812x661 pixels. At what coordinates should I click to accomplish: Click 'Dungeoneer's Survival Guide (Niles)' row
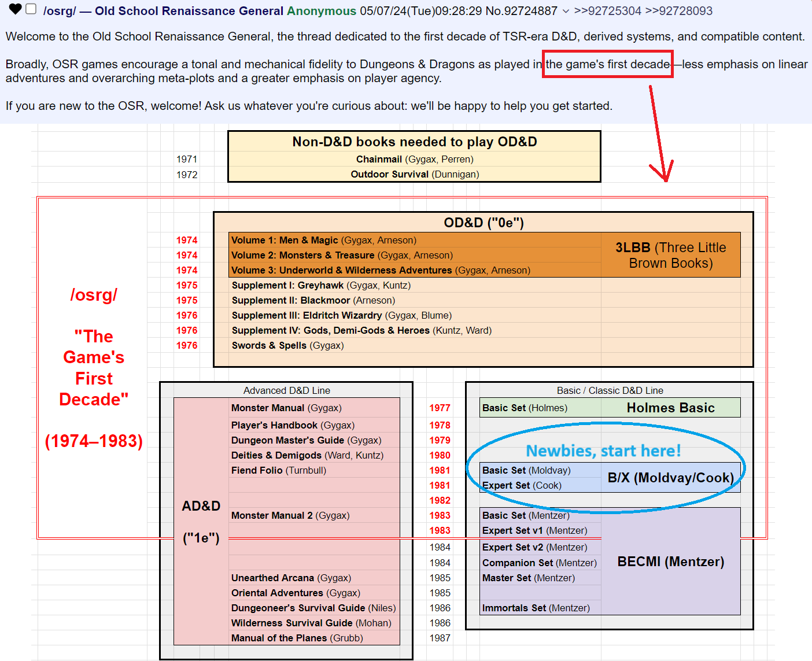coord(315,608)
